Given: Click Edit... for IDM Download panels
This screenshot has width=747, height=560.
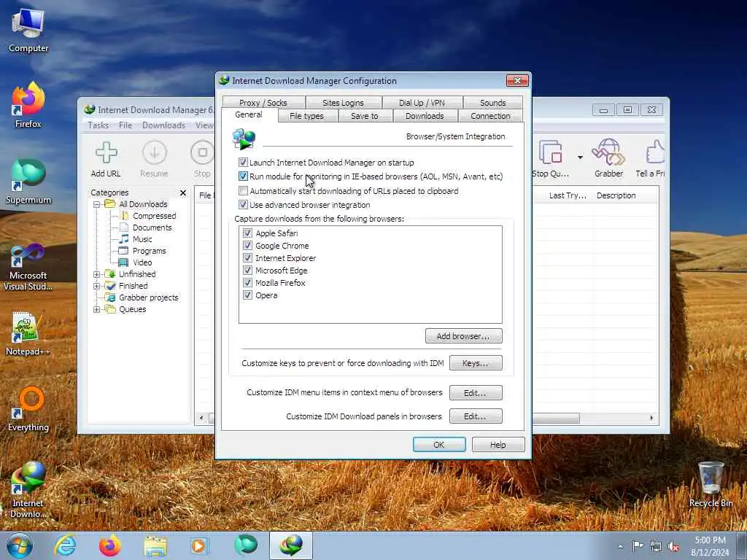Looking at the screenshot, I should (476, 416).
